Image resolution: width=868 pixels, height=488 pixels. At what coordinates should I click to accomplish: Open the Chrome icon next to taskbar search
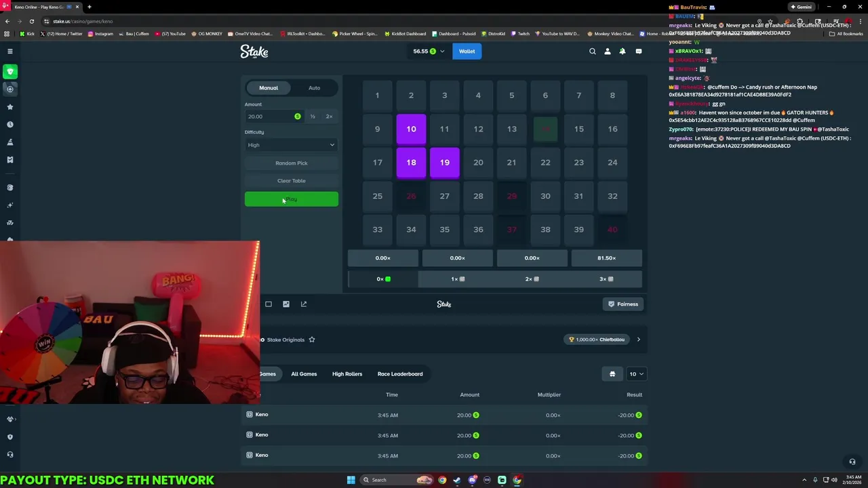442,480
